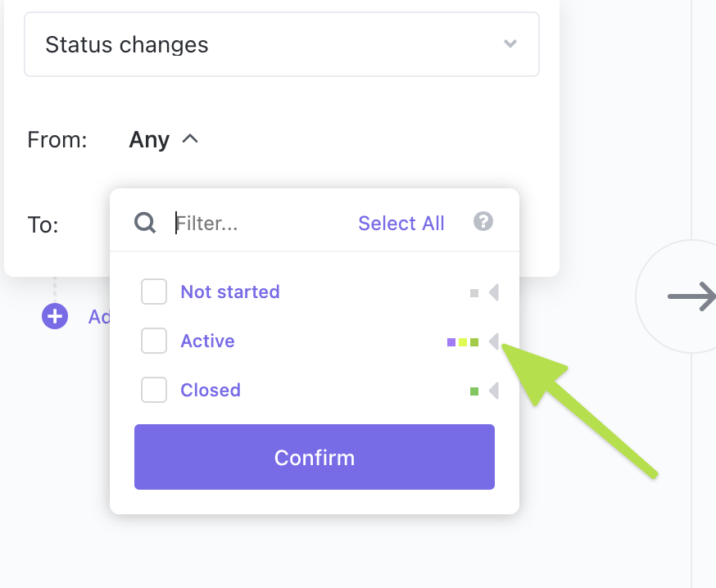Click the search magnifier icon in filter
Image resolution: width=716 pixels, height=588 pixels.
(x=145, y=223)
